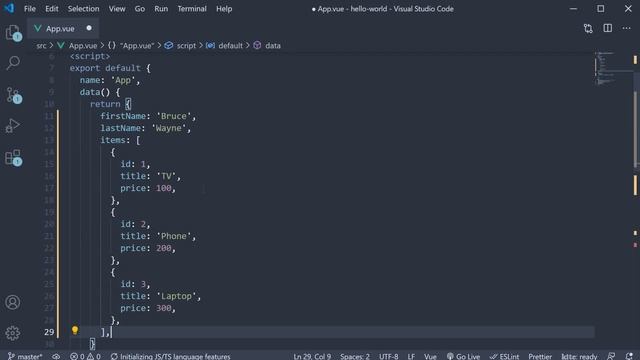Open the Extensions view
This screenshot has width=640, height=360.
[13, 158]
